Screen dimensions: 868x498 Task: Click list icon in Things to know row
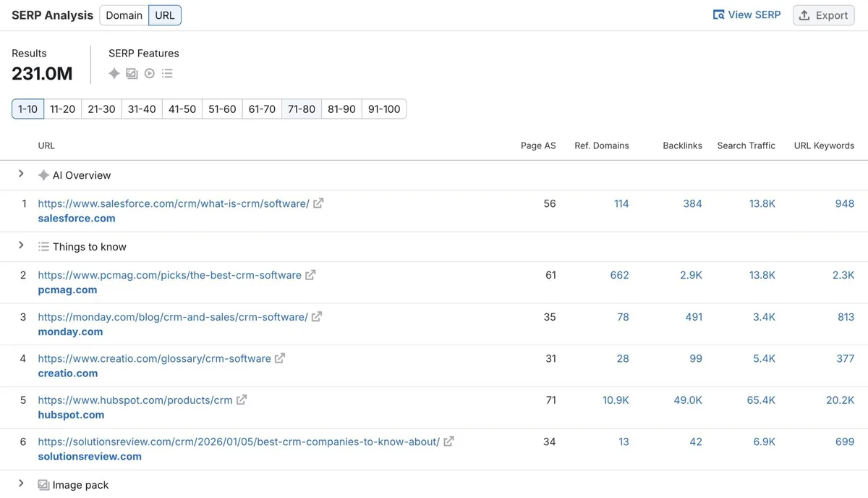43,247
